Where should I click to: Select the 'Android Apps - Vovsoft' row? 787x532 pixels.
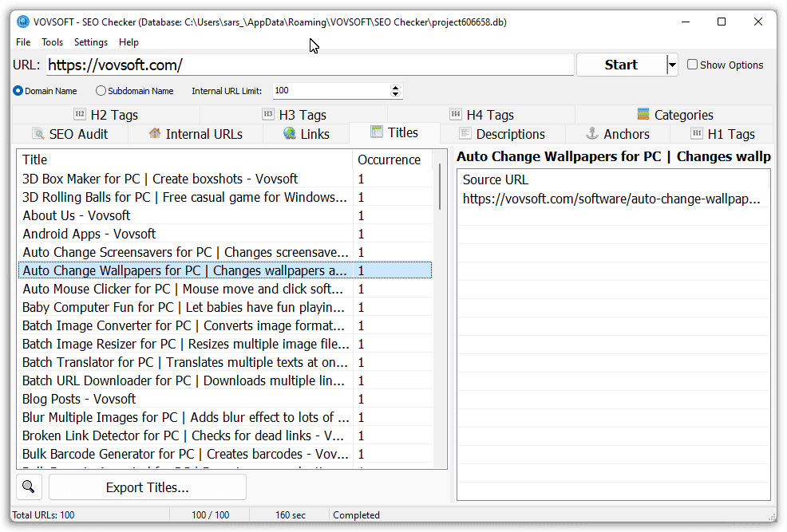point(225,234)
